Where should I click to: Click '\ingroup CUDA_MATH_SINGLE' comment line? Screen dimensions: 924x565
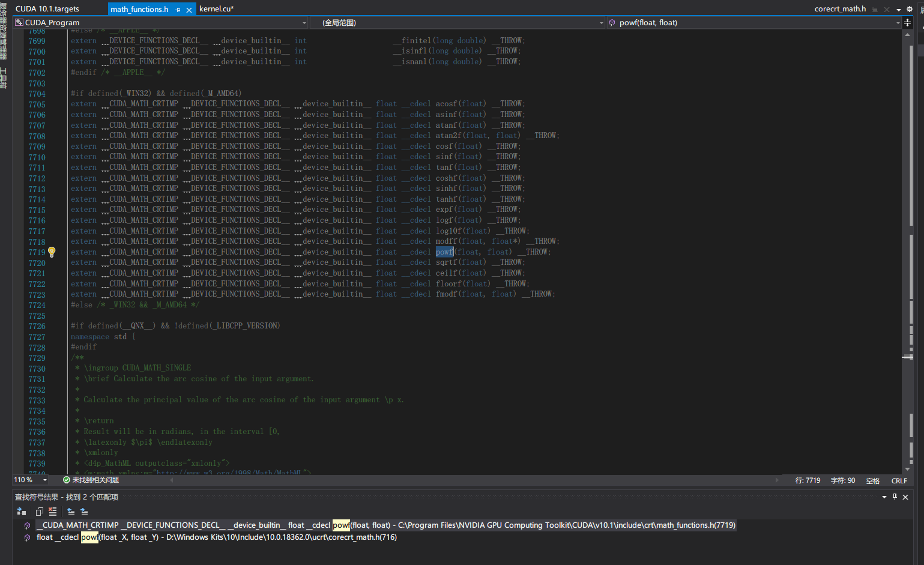point(137,368)
